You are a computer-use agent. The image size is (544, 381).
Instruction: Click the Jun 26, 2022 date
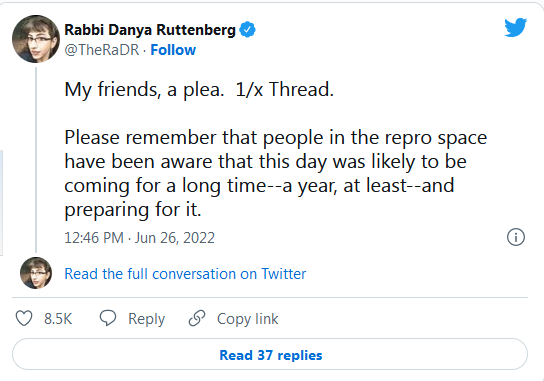tap(175, 238)
